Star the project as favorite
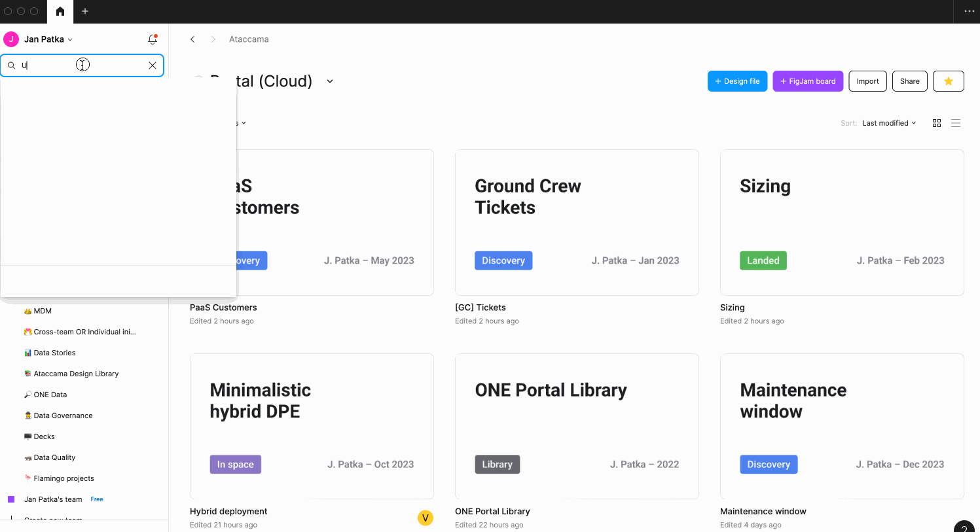980x532 pixels. (x=948, y=81)
